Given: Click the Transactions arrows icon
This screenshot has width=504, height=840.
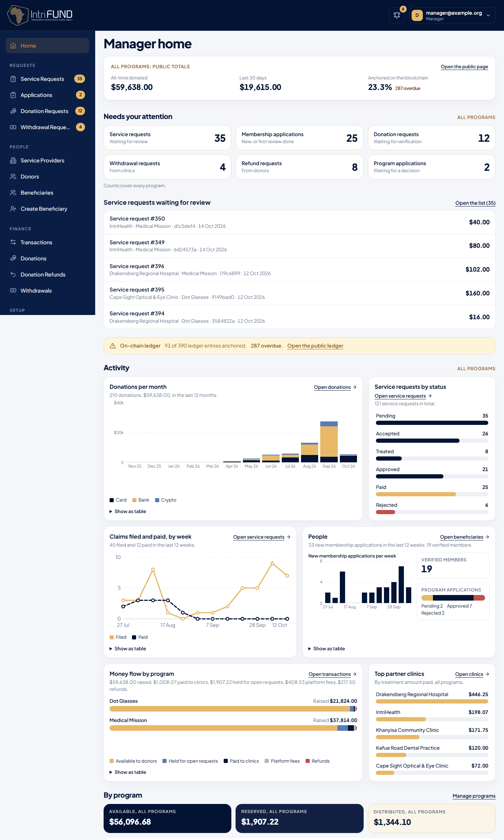Looking at the screenshot, I should tap(13, 242).
